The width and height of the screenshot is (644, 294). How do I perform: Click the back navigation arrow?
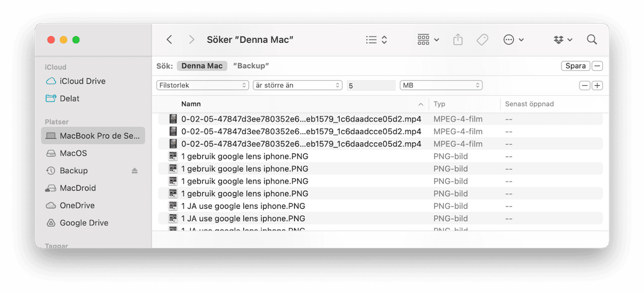pyautogui.click(x=169, y=40)
